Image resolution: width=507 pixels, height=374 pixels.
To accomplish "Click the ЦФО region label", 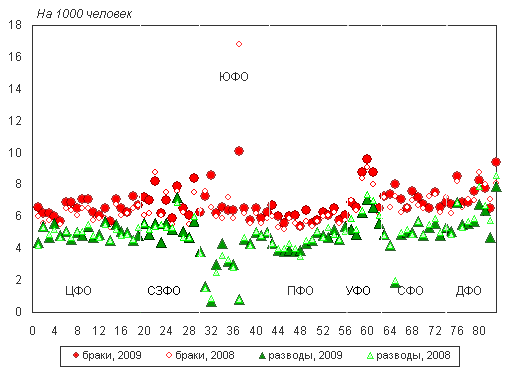I will click(x=78, y=291).
